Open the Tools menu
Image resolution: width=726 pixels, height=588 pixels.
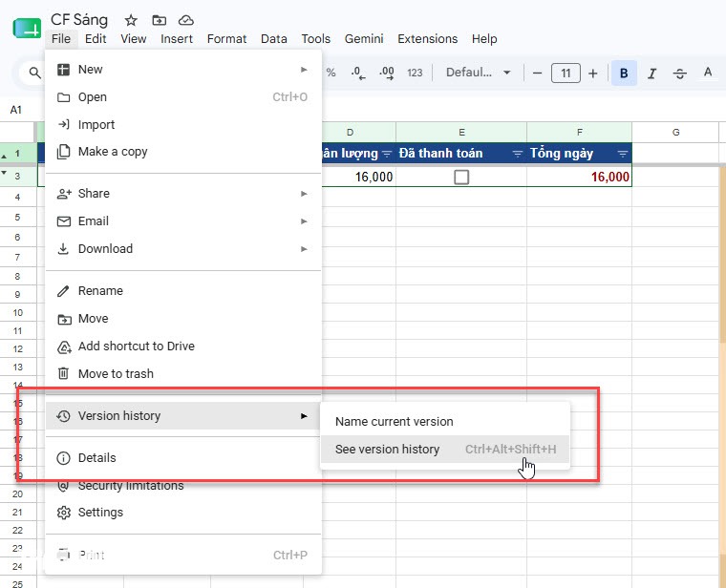coord(316,39)
